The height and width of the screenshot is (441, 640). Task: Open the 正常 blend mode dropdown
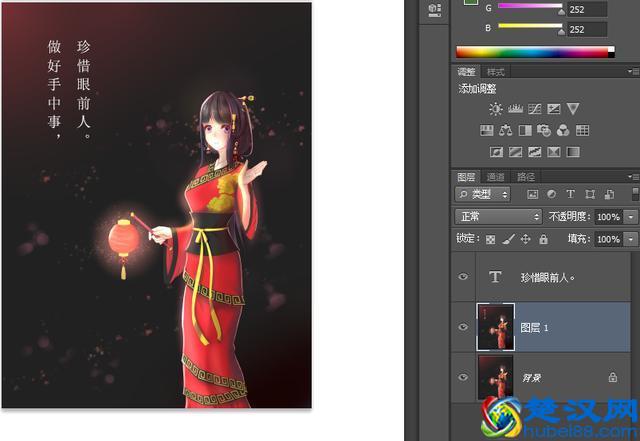498,216
